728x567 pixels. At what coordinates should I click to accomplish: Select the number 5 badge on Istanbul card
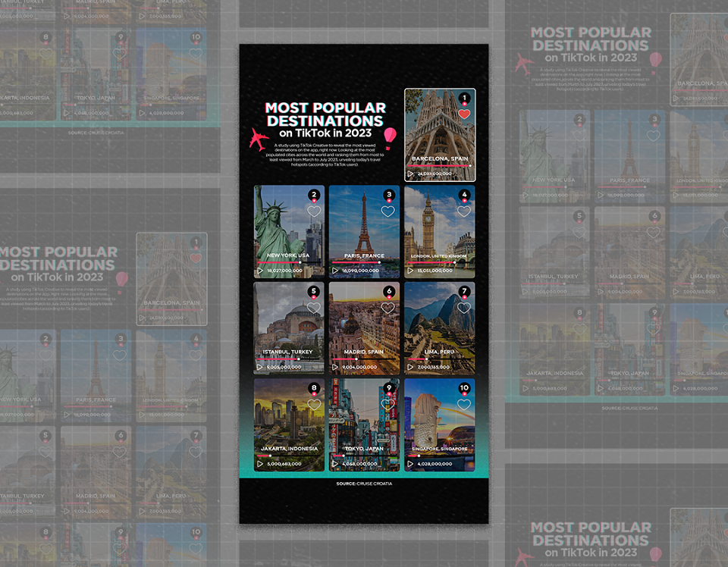pyautogui.click(x=314, y=291)
